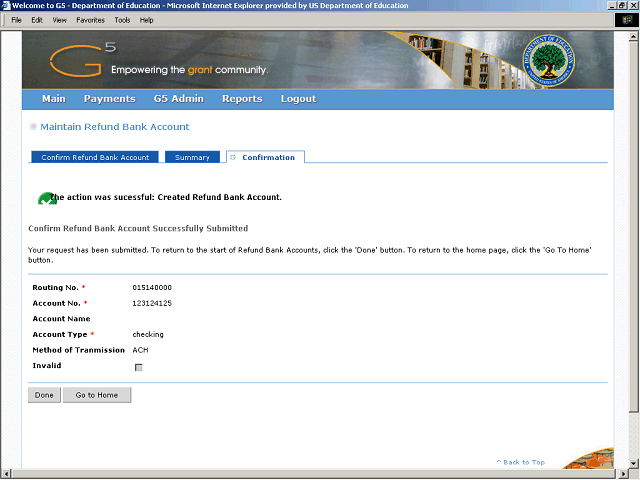Open the Reports navigation item
The height and width of the screenshot is (480, 640).
click(x=242, y=99)
